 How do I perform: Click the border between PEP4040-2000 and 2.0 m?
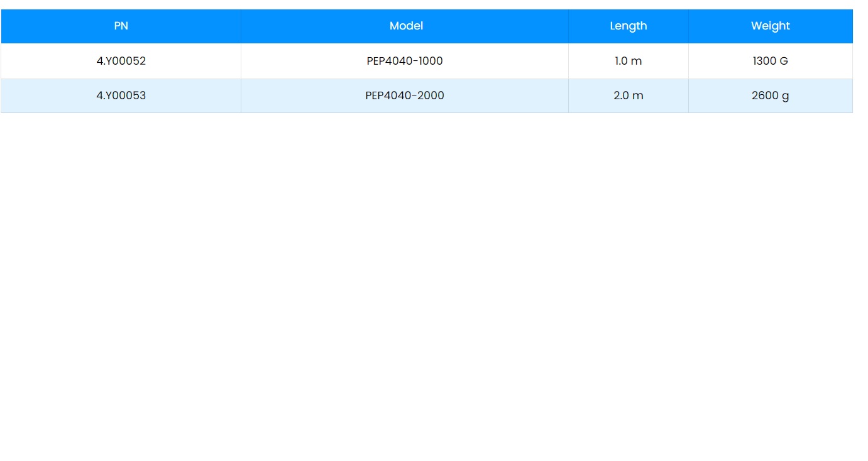(568, 95)
